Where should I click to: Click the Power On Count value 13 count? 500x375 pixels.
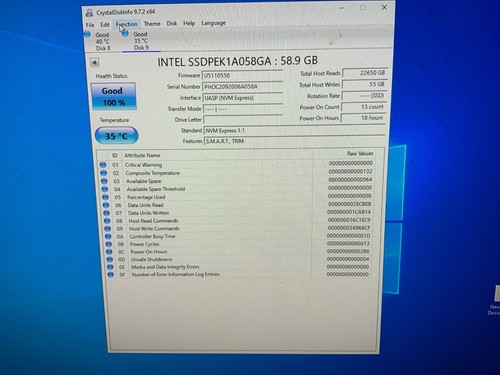click(x=364, y=107)
